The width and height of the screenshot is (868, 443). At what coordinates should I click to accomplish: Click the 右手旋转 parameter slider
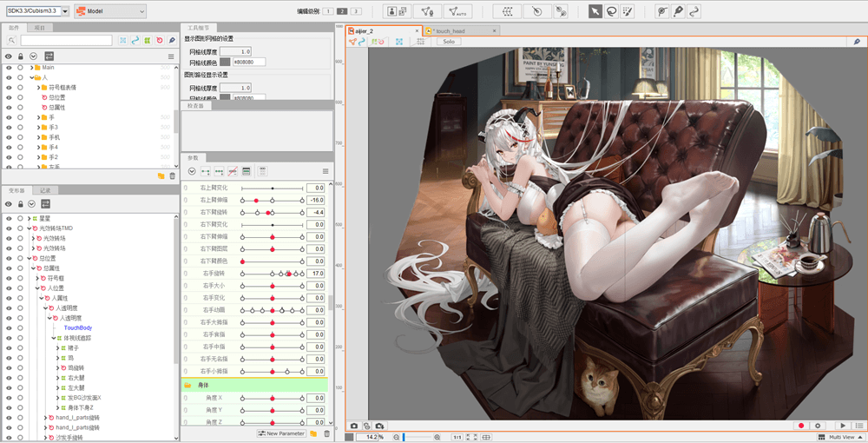[272, 274]
